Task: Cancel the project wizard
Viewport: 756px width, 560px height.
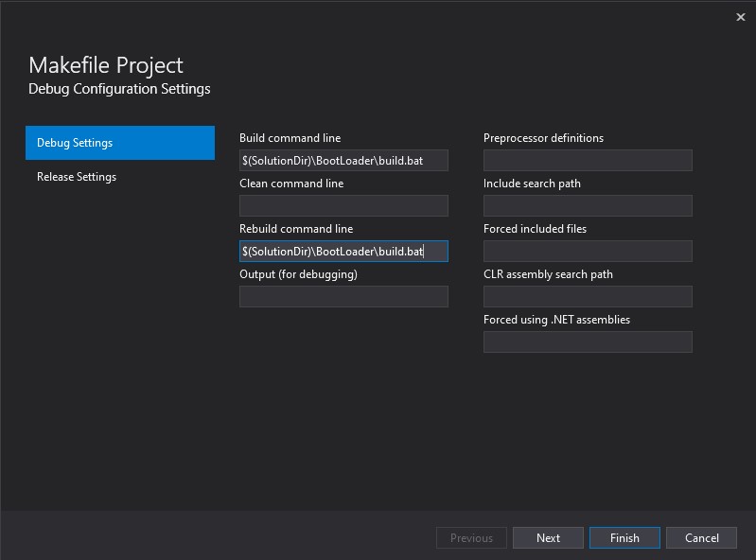Action: (x=701, y=538)
